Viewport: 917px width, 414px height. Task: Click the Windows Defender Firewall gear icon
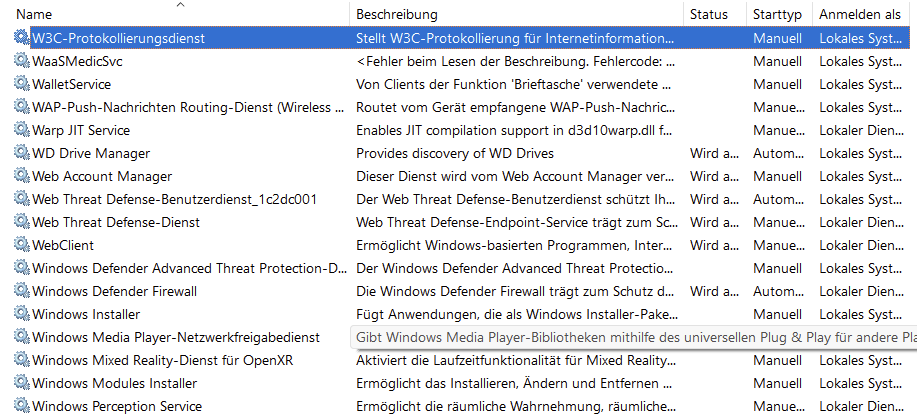pos(22,291)
